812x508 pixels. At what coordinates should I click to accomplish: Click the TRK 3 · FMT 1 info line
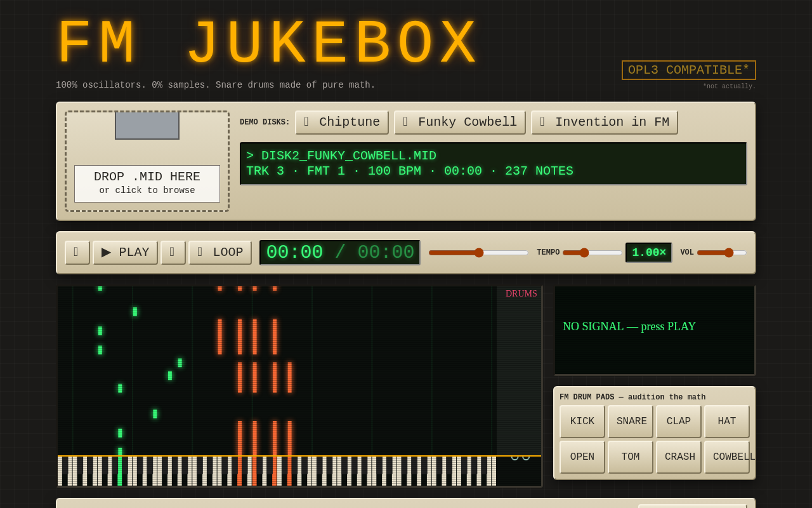point(410,171)
